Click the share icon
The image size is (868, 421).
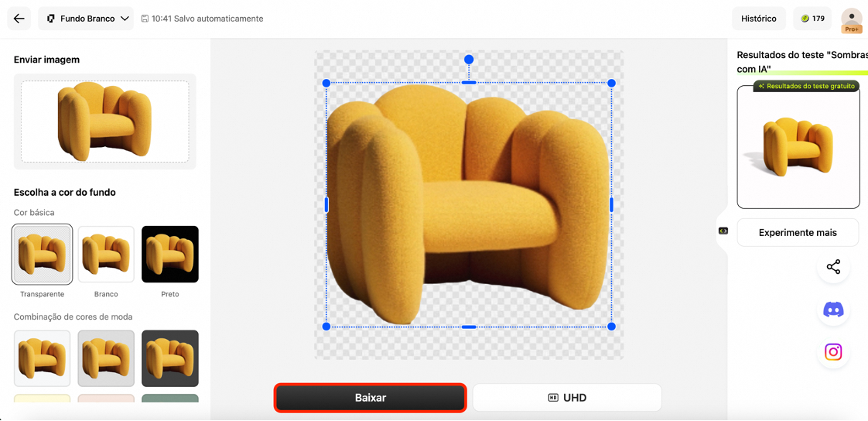pyautogui.click(x=833, y=267)
